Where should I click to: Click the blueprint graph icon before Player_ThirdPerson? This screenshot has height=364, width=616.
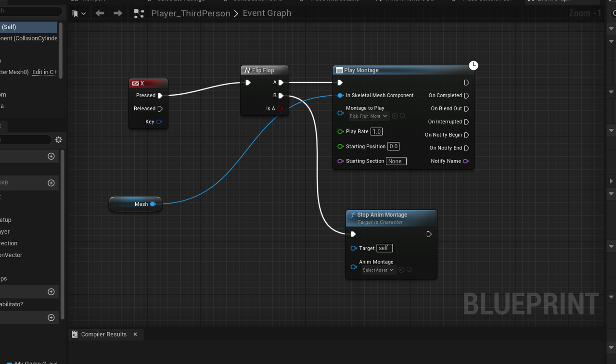139,13
